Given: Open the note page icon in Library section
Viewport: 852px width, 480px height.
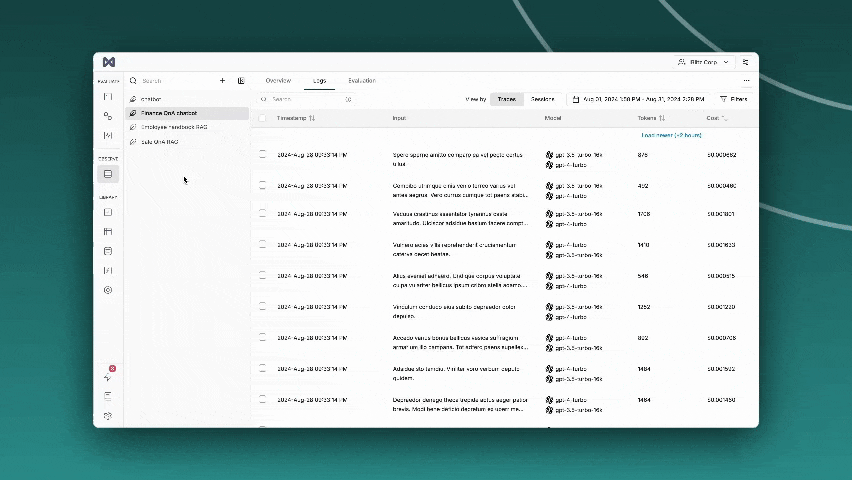Looking at the screenshot, I should 108,251.
